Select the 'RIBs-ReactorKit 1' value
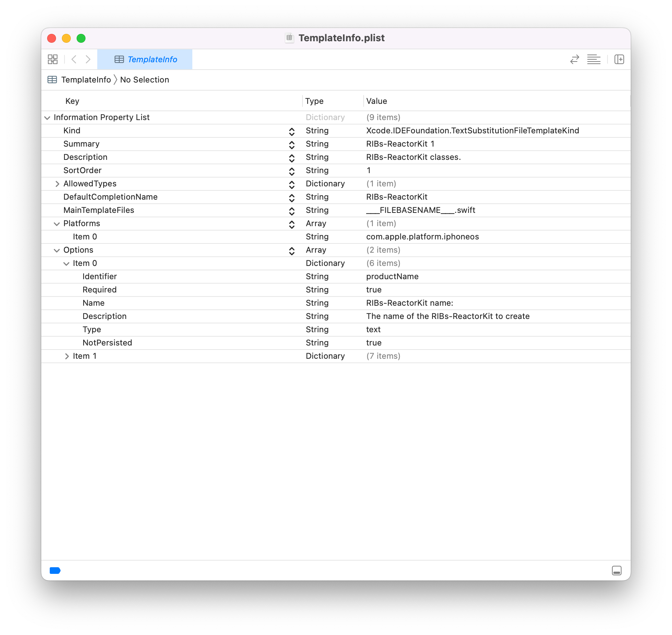Image resolution: width=672 pixels, height=635 pixels. point(400,144)
